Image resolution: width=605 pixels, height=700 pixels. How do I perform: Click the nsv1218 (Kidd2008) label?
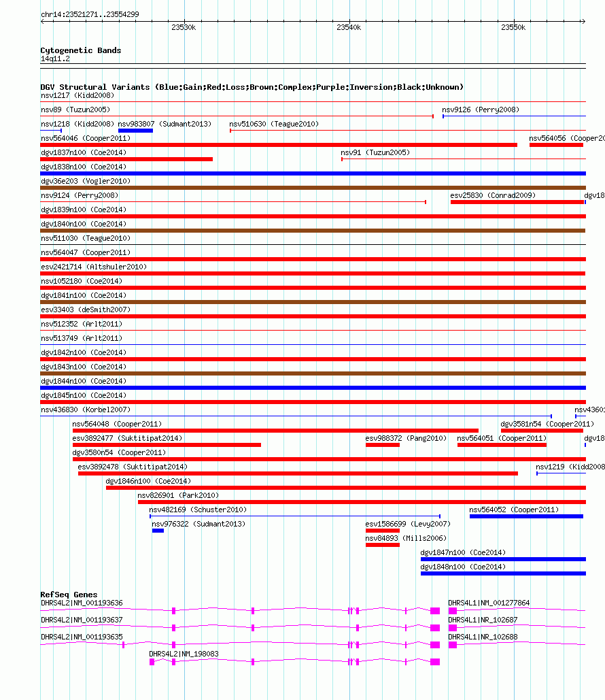point(77,124)
